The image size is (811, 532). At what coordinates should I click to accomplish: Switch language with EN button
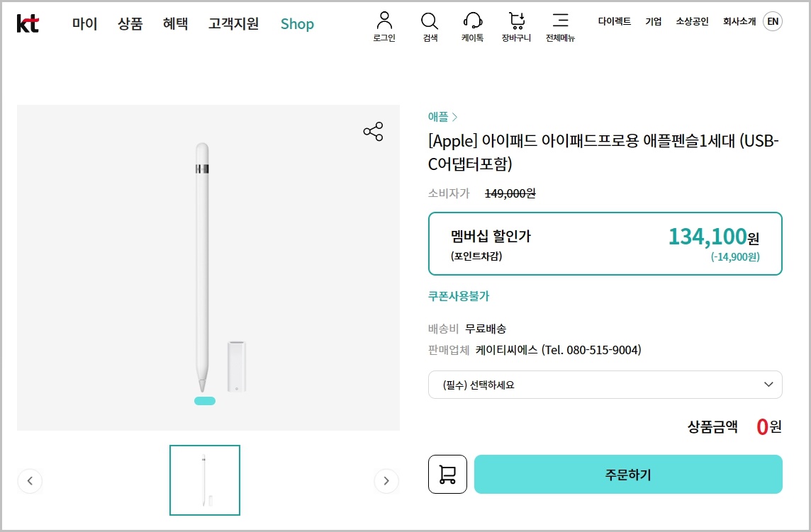point(773,21)
